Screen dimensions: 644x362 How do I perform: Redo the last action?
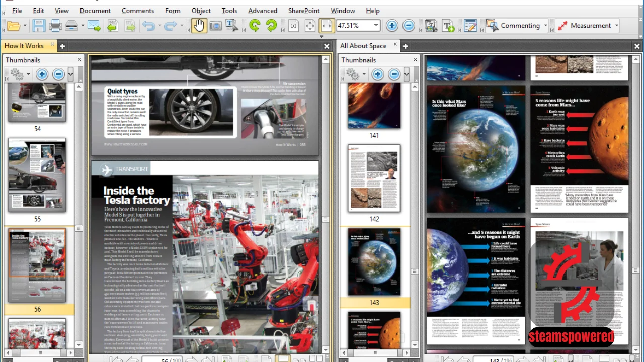(170, 26)
